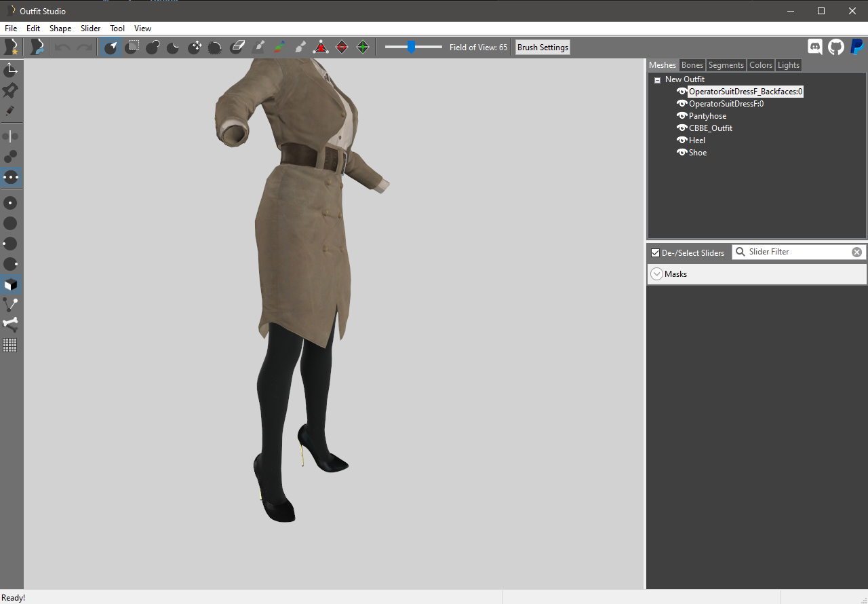
Task: Toggle the bone-shaped icon in left sidebar
Action: 10,324
